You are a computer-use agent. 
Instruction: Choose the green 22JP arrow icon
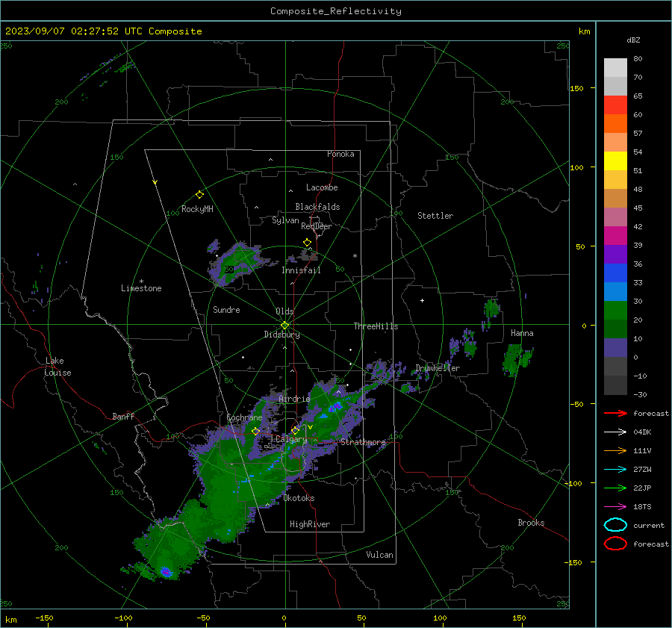pyautogui.click(x=615, y=488)
